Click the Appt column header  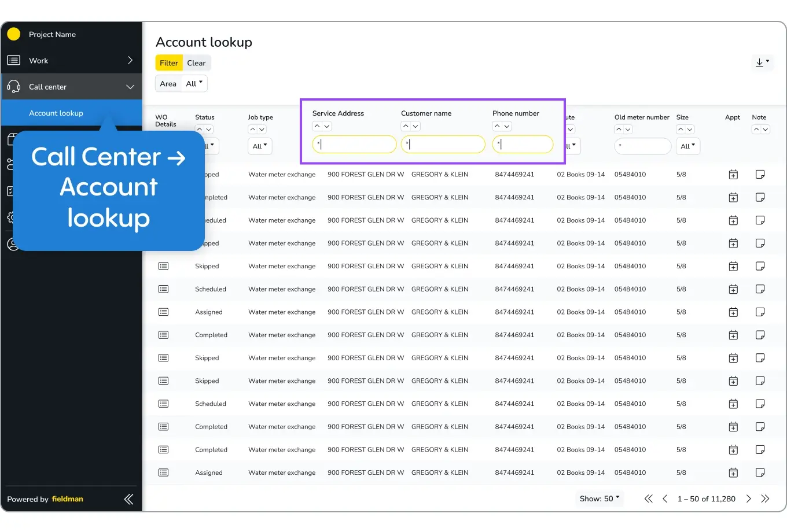tap(733, 117)
